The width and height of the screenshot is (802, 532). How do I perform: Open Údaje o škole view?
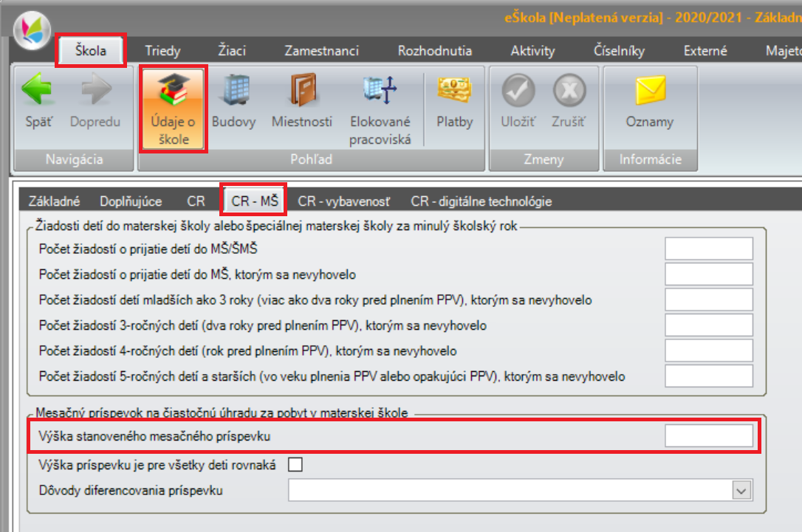point(174,109)
